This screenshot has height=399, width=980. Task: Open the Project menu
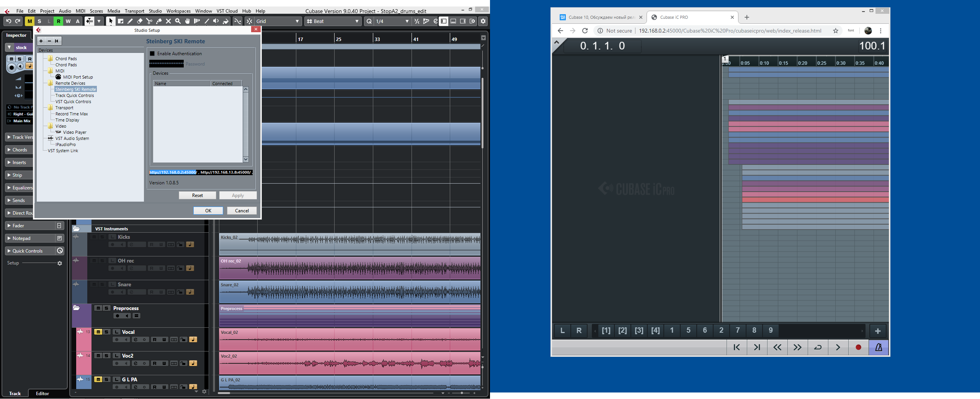pyautogui.click(x=47, y=11)
